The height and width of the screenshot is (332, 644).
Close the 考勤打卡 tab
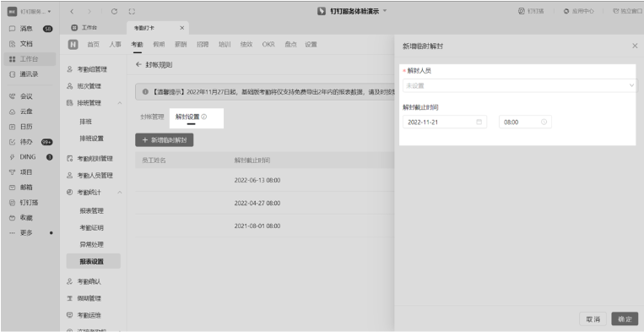point(182,28)
